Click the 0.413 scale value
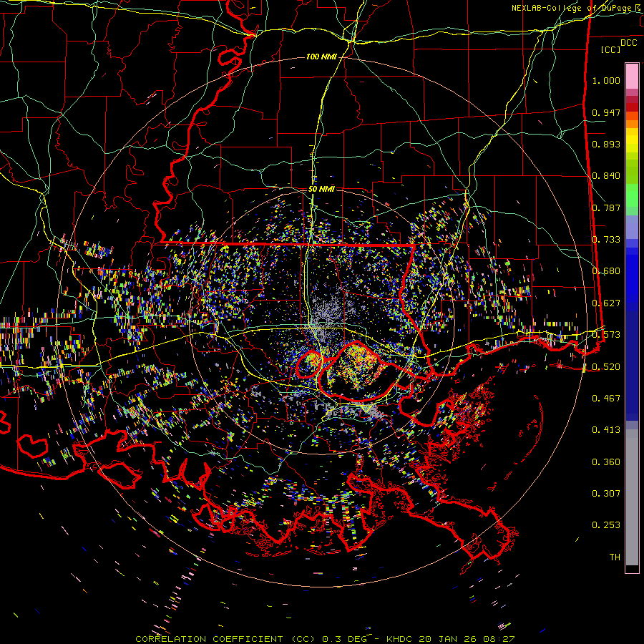The image size is (644, 644). 606,430
